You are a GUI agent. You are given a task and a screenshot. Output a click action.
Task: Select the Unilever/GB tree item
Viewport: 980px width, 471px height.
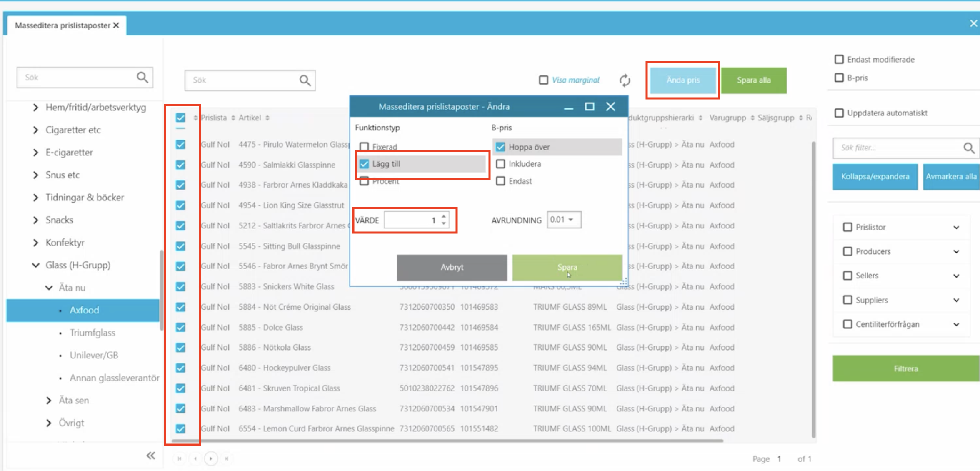point(94,355)
